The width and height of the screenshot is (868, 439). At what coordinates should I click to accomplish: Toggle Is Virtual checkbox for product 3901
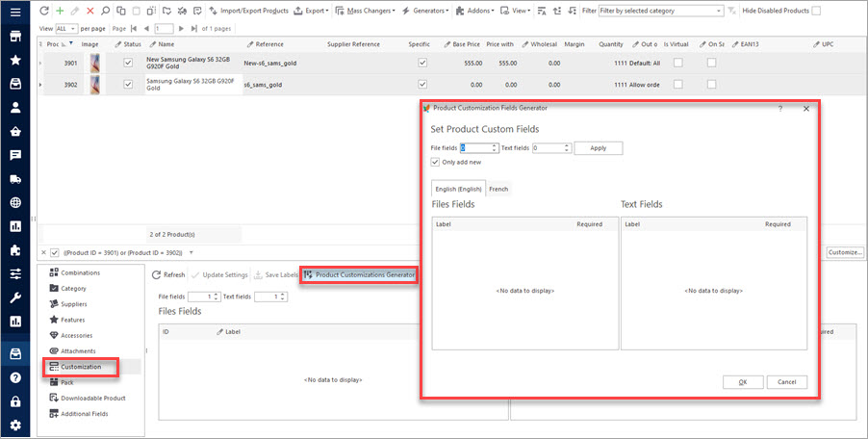tap(678, 64)
